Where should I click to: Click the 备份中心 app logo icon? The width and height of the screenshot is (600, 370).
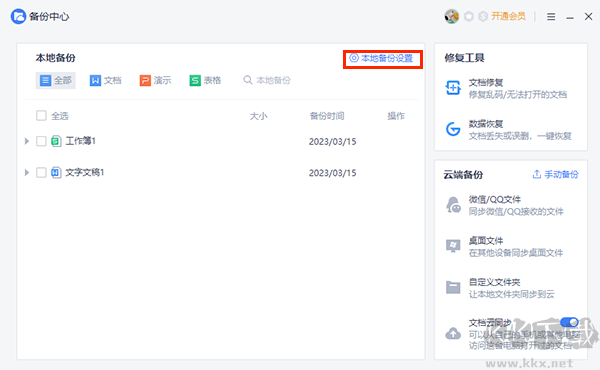pyautogui.click(x=18, y=16)
